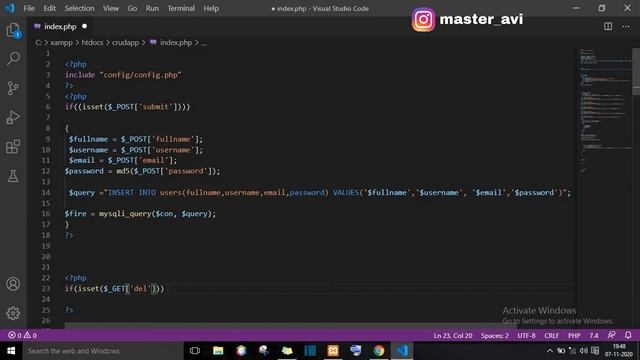Click Visual Studio Code taskbar icon
This screenshot has height=360, width=640.
pyautogui.click(x=402, y=351)
